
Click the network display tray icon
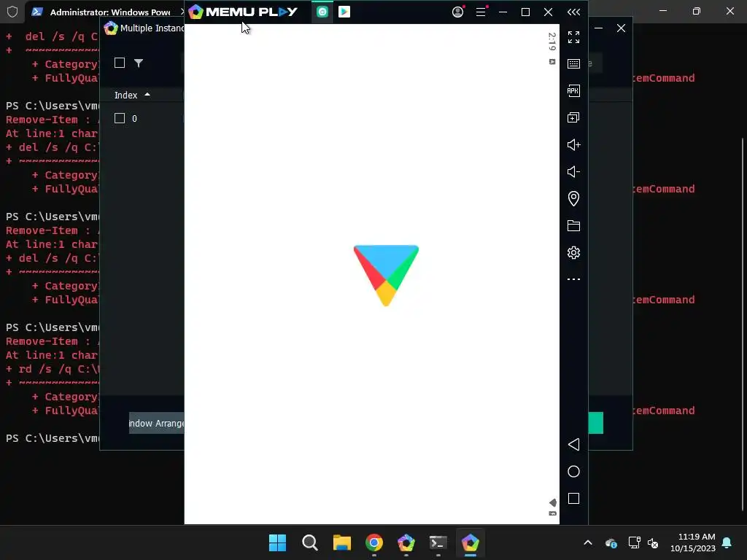[x=634, y=542]
